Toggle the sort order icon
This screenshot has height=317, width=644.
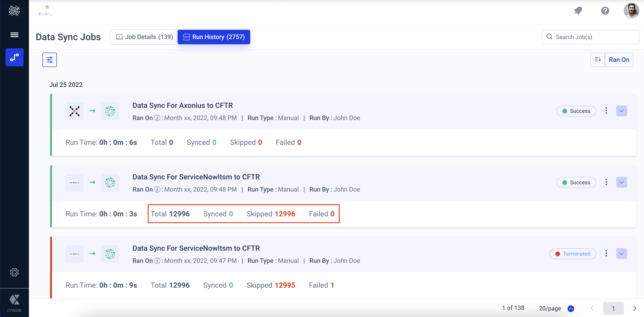[x=597, y=60]
